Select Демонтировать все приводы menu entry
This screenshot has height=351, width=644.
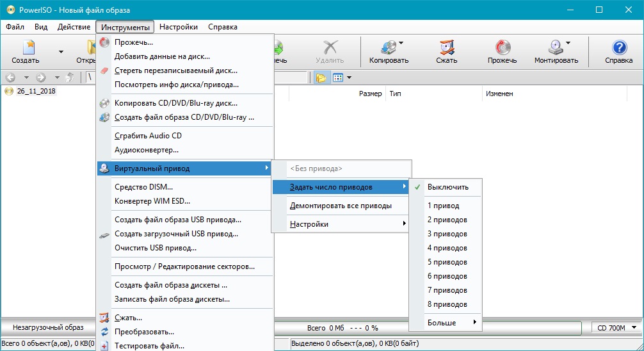tap(341, 206)
